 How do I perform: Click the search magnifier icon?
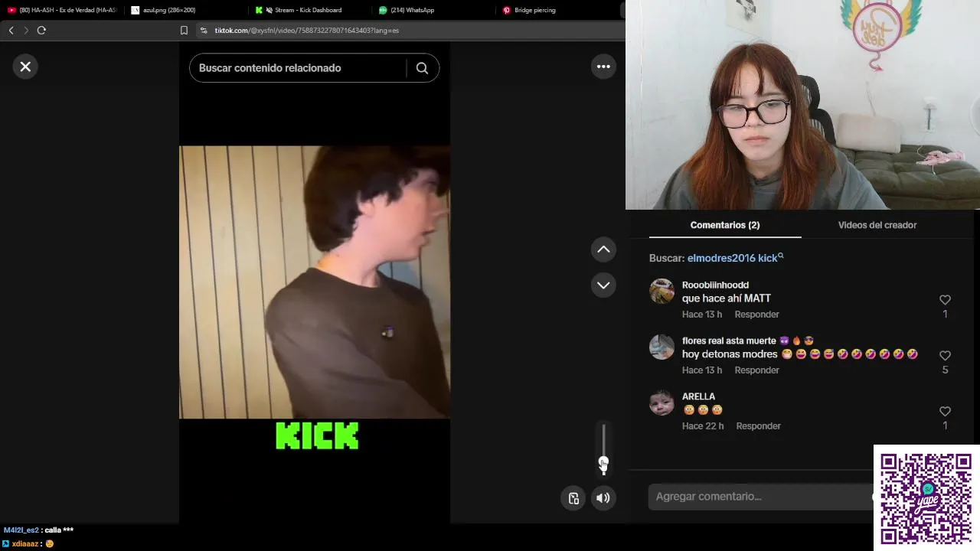[422, 68]
